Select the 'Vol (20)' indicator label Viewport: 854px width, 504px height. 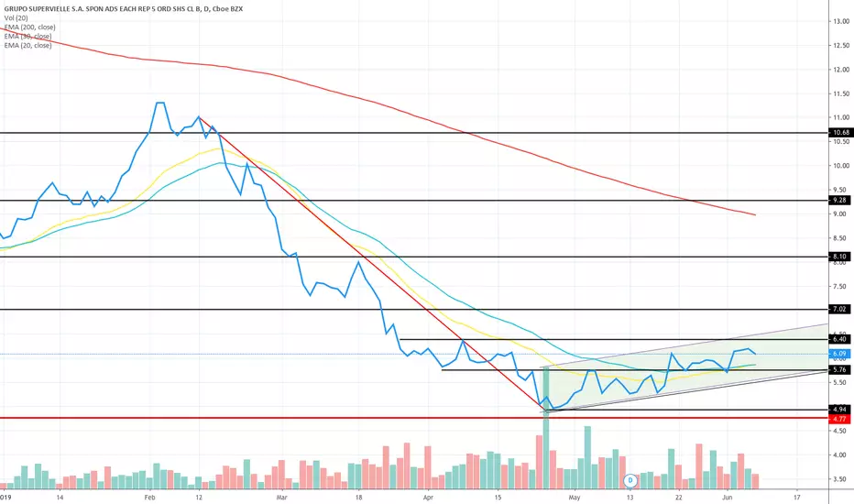point(16,18)
